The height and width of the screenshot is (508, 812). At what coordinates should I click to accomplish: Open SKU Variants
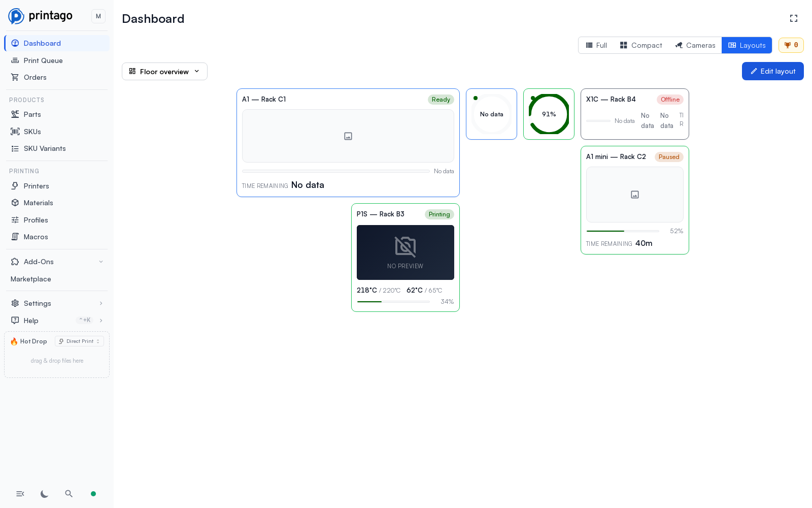pyautogui.click(x=57, y=148)
